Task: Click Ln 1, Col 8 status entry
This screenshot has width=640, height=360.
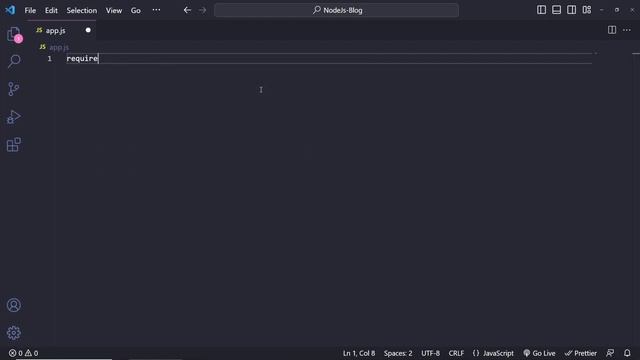Action: coord(359,353)
